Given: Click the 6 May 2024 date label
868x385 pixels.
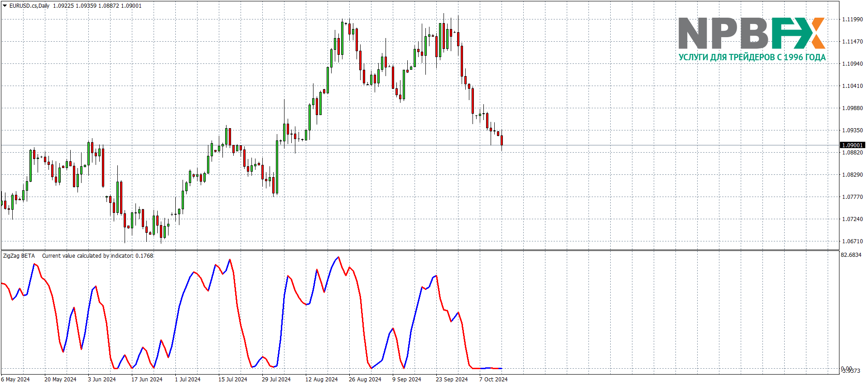Looking at the screenshot, I should pyautogui.click(x=15, y=380).
